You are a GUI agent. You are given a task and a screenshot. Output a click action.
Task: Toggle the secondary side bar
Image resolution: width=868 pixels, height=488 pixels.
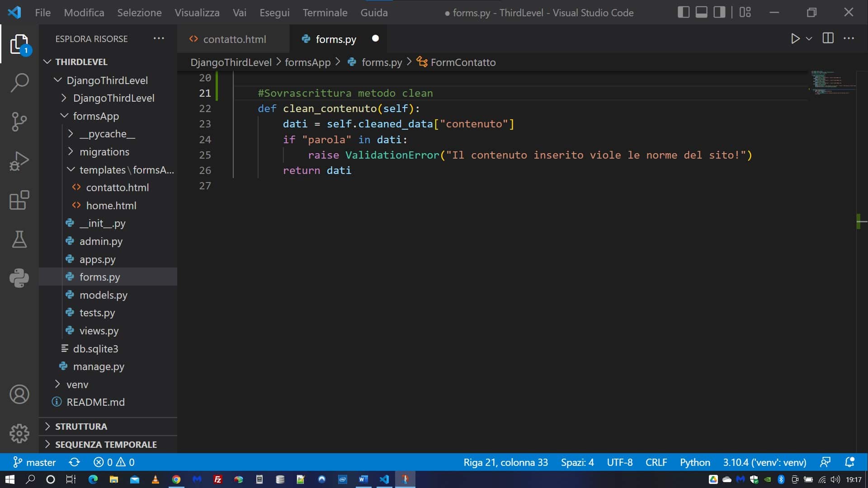point(719,12)
